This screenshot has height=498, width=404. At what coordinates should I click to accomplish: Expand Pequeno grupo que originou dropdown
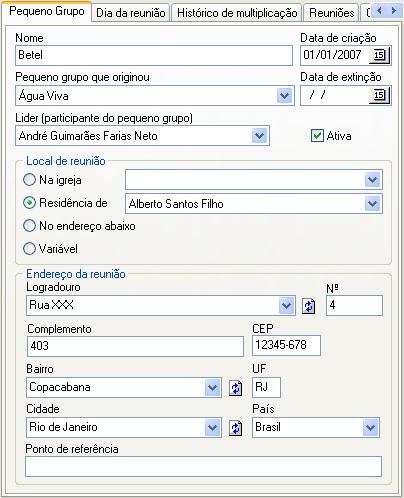pyautogui.click(x=284, y=96)
